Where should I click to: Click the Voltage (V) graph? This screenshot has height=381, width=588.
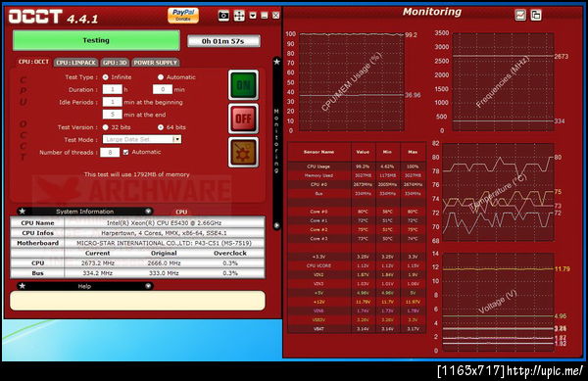498,302
